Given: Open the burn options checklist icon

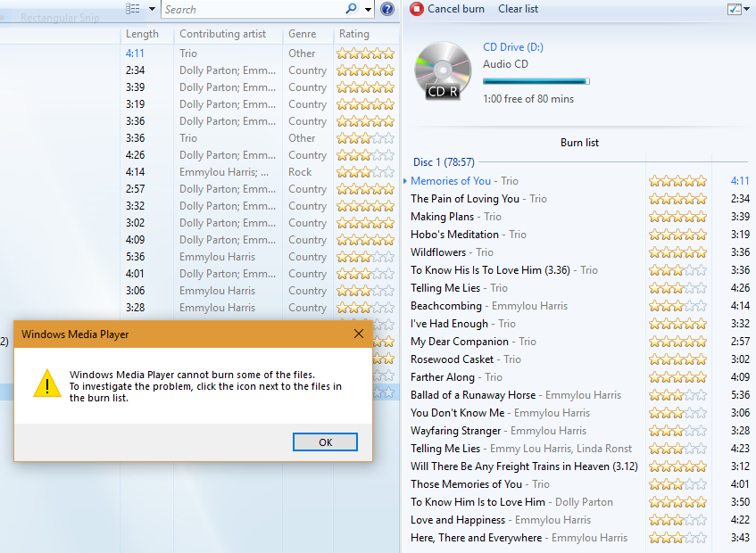Looking at the screenshot, I should [x=735, y=9].
